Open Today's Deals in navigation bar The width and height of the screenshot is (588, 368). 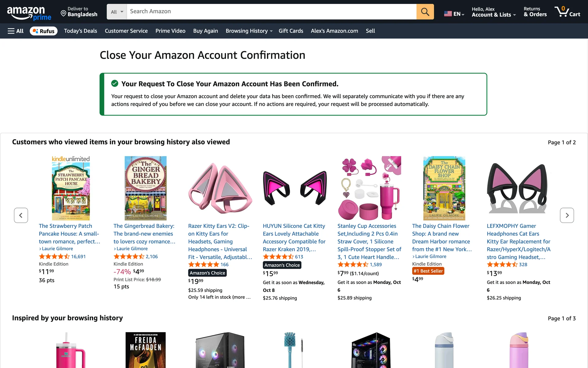[x=80, y=31]
